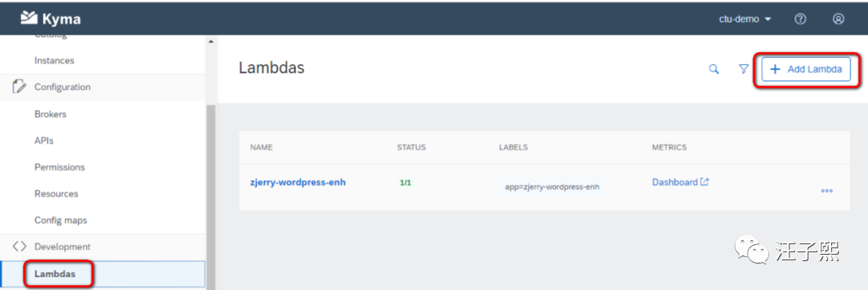Open zjerry-wordpress-enh lambda link
Viewport: 868px width, 290px height.
(x=298, y=182)
